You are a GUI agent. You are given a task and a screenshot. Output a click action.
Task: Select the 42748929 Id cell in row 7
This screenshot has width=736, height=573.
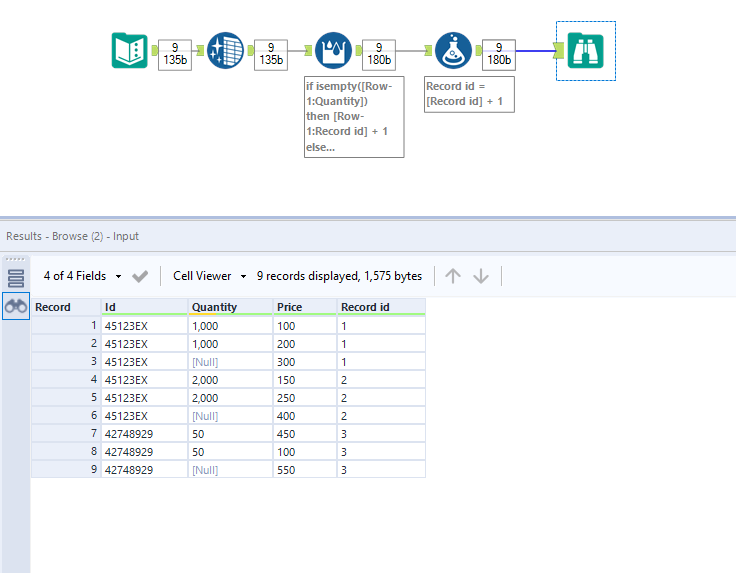pos(128,433)
